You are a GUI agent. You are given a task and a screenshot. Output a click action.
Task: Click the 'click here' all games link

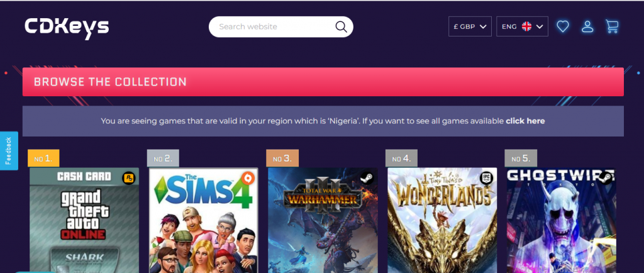click(x=525, y=121)
